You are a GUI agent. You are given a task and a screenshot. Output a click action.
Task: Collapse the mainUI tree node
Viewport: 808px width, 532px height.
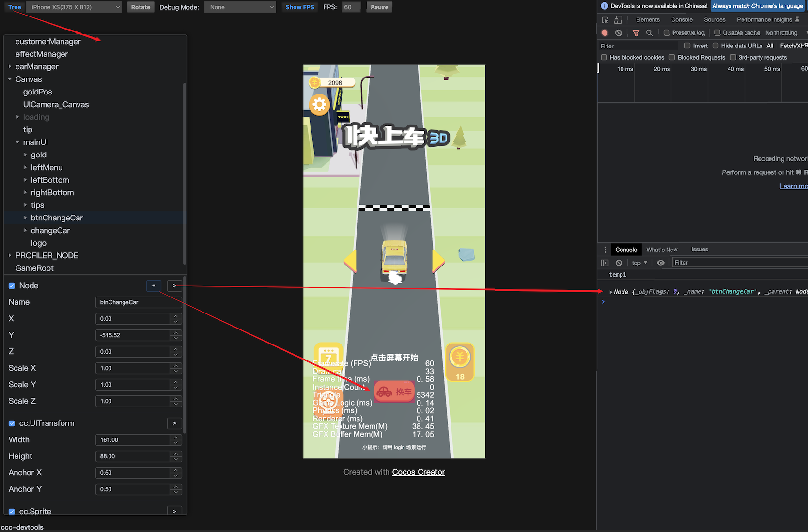coord(18,142)
